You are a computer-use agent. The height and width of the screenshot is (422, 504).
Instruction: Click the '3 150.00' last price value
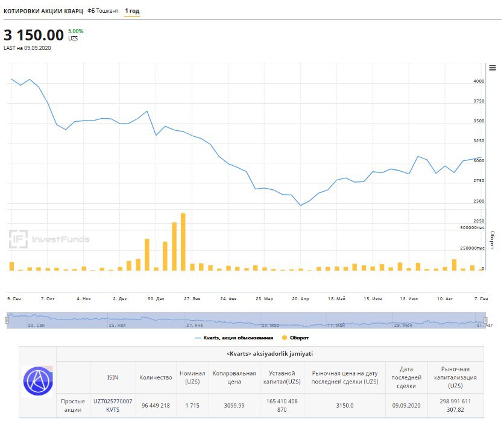34,35
